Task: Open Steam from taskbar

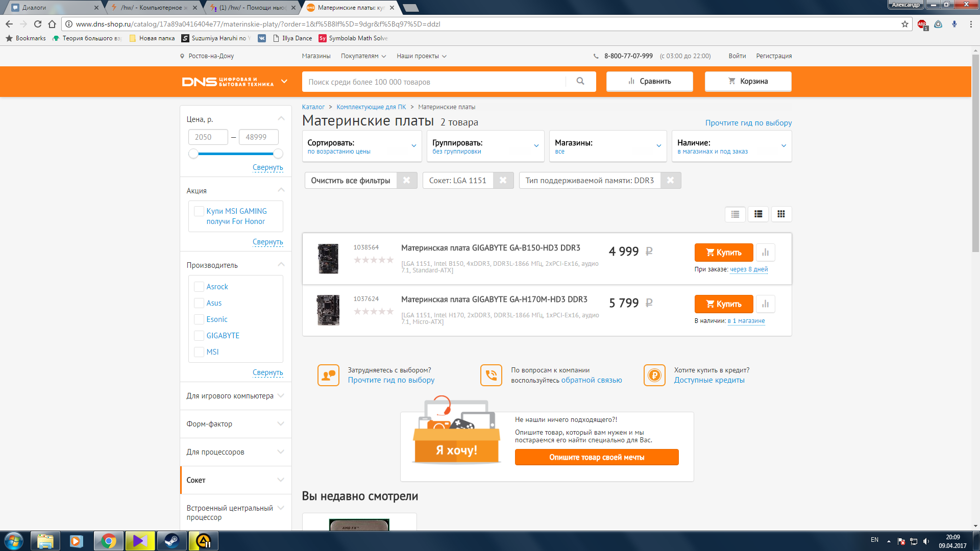Action: point(171,541)
